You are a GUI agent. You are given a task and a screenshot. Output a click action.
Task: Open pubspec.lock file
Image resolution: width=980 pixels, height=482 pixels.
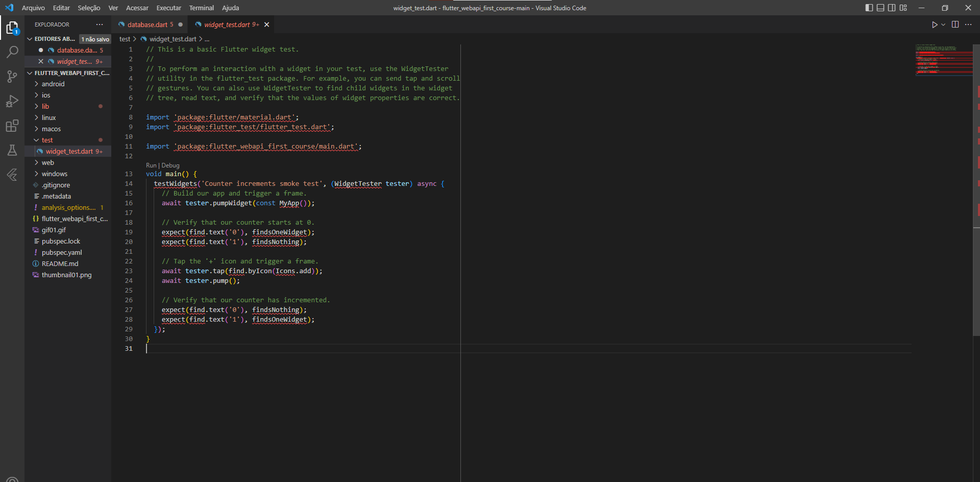point(68,241)
